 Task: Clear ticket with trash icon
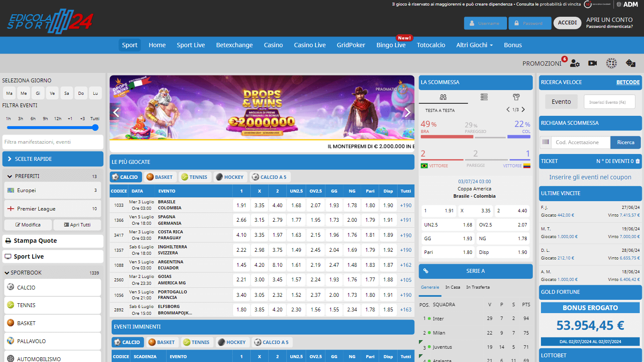638,161
